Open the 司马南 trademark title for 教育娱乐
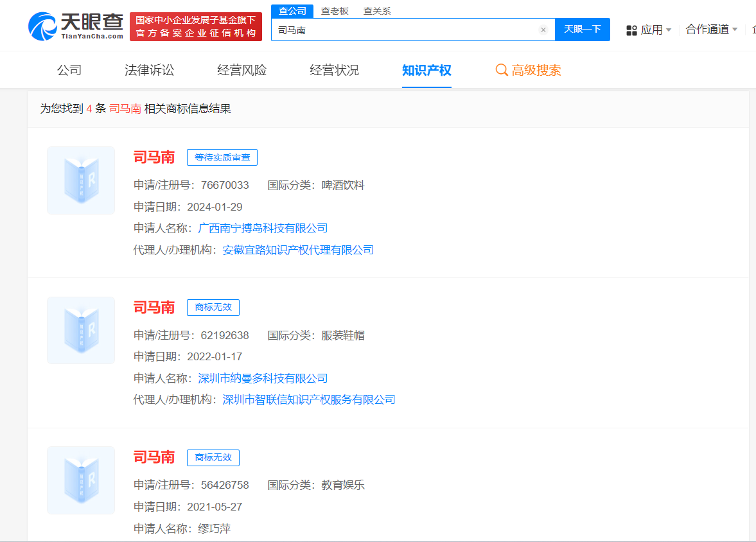This screenshot has height=542, width=756. 154,457
